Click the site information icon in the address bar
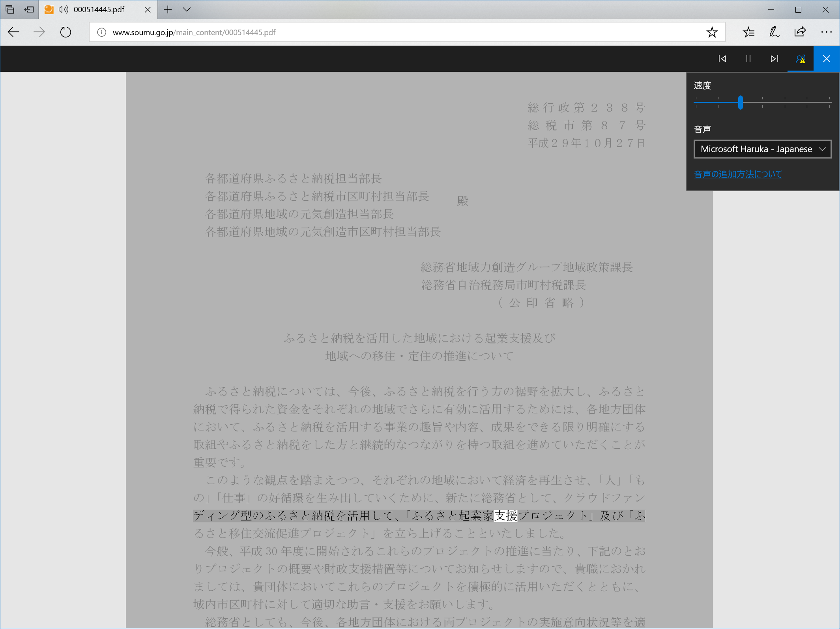840x629 pixels. tap(101, 32)
